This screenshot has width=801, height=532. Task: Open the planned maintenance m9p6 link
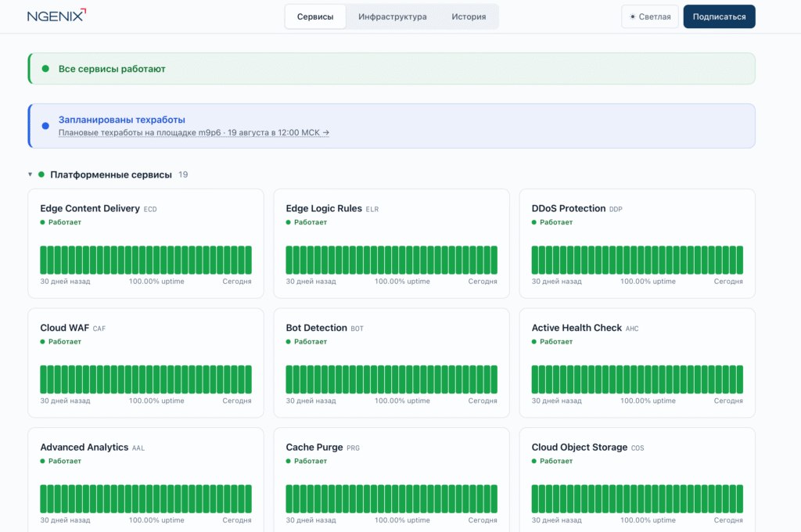pyautogui.click(x=194, y=133)
